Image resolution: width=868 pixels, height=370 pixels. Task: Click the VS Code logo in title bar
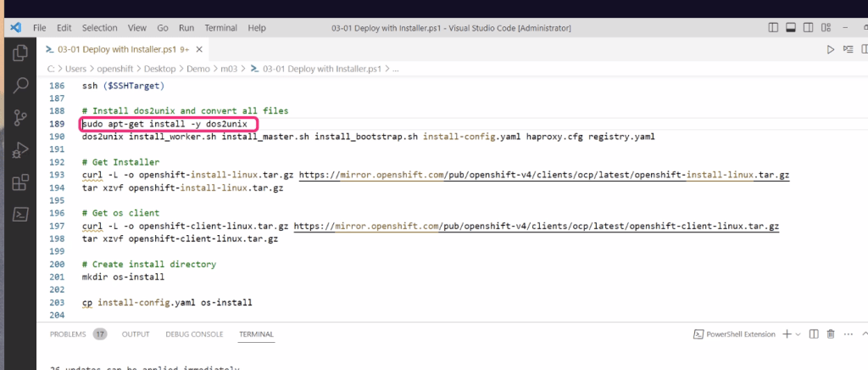[x=15, y=28]
